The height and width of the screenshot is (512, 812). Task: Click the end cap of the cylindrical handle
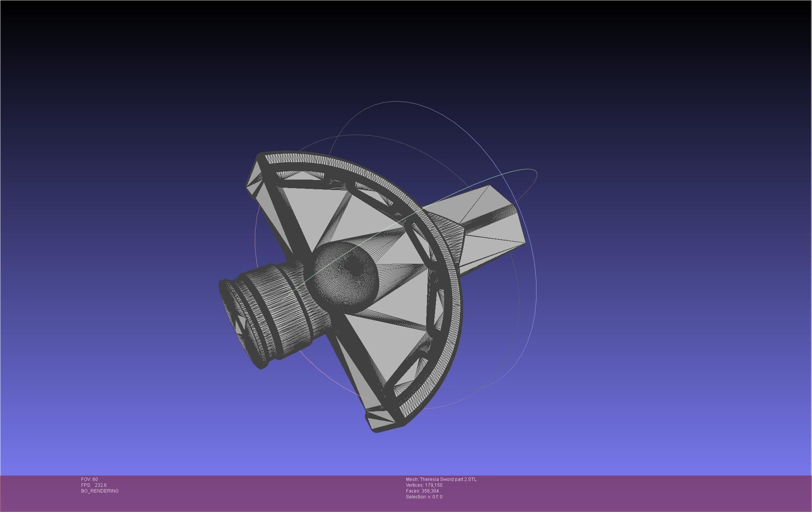(x=239, y=324)
